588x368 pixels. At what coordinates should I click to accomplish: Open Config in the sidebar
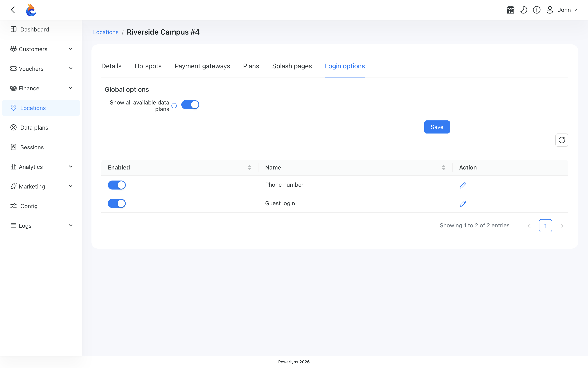41,206
